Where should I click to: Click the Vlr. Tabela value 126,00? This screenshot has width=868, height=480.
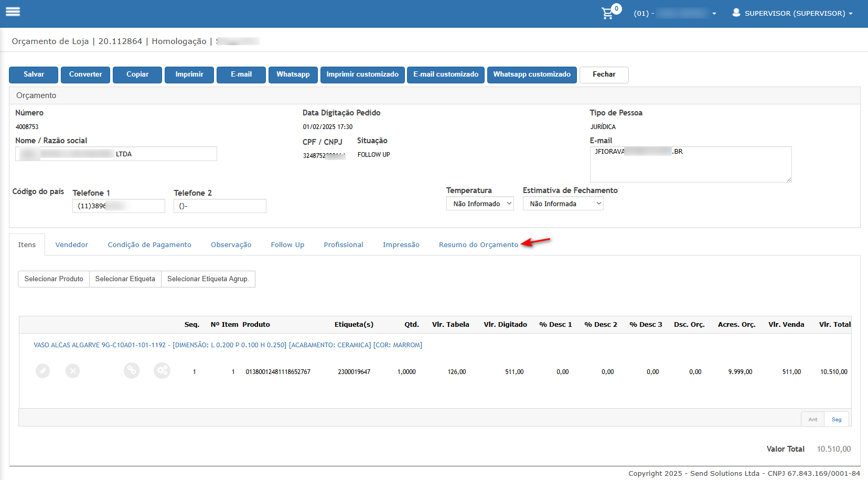pos(457,372)
